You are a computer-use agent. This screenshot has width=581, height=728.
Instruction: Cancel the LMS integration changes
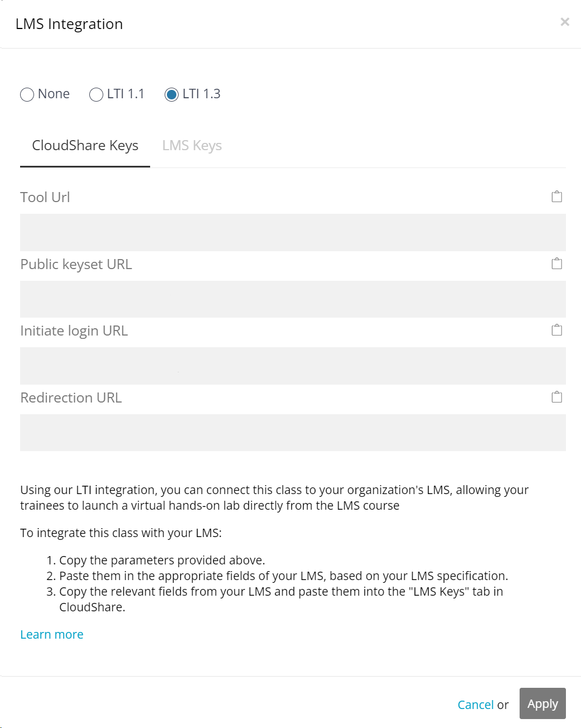click(x=476, y=705)
